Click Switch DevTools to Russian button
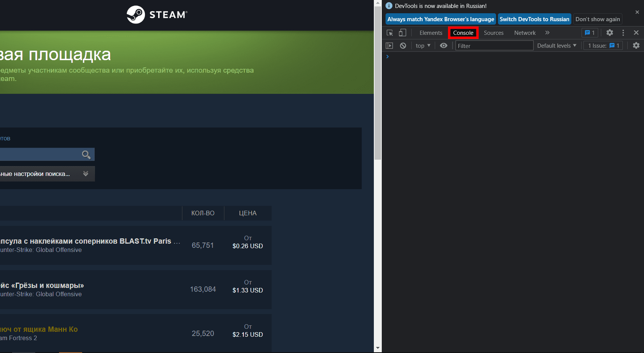The height and width of the screenshot is (353, 644). pyautogui.click(x=534, y=19)
